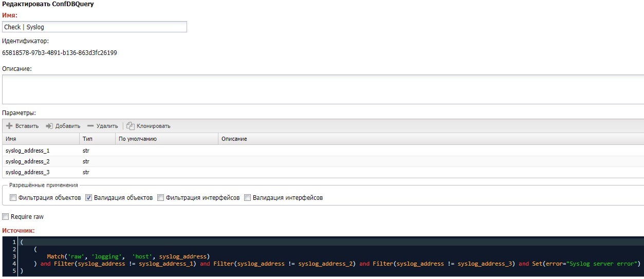The image size is (644, 279).
Task: Click the str type cell of syslog_address_2
Action: (x=97, y=161)
